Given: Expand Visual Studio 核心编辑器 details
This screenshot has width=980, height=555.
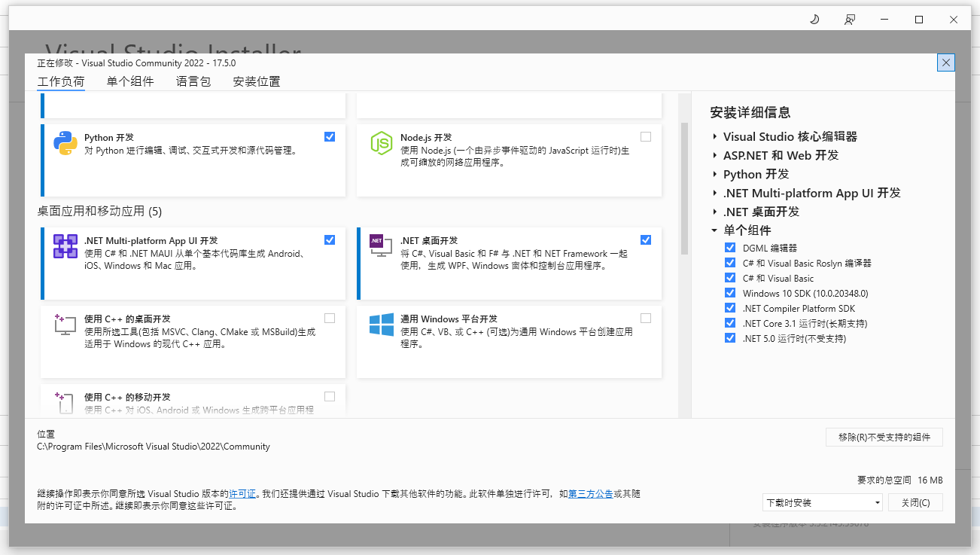Looking at the screenshot, I should [715, 137].
